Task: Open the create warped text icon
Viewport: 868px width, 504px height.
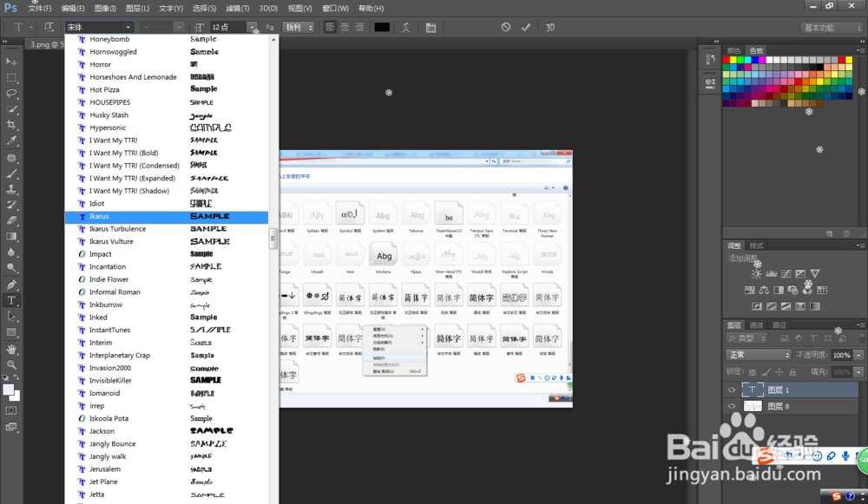Action: pos(405,27)
